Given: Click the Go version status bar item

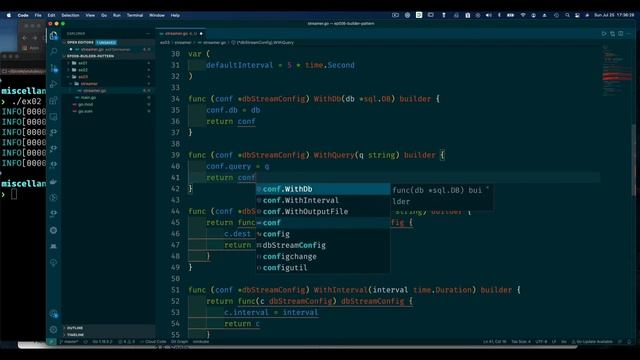Looking at the screenshot, I should 102,342.
